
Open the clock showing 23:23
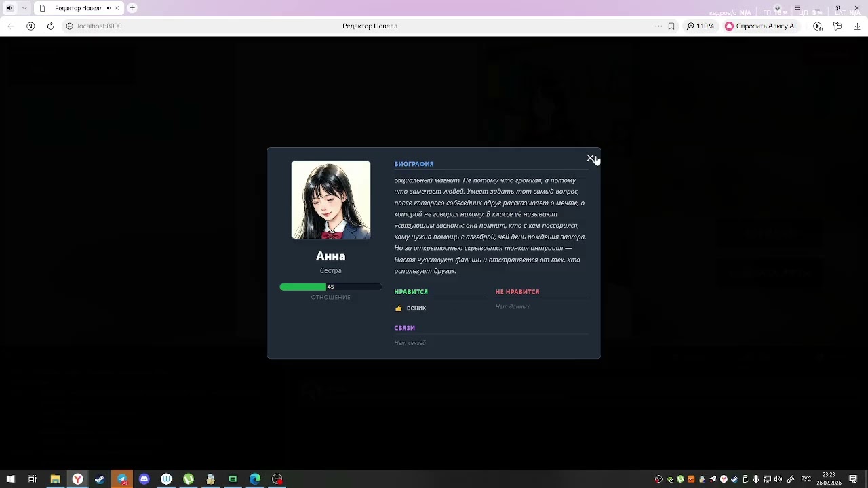[829, 479]
